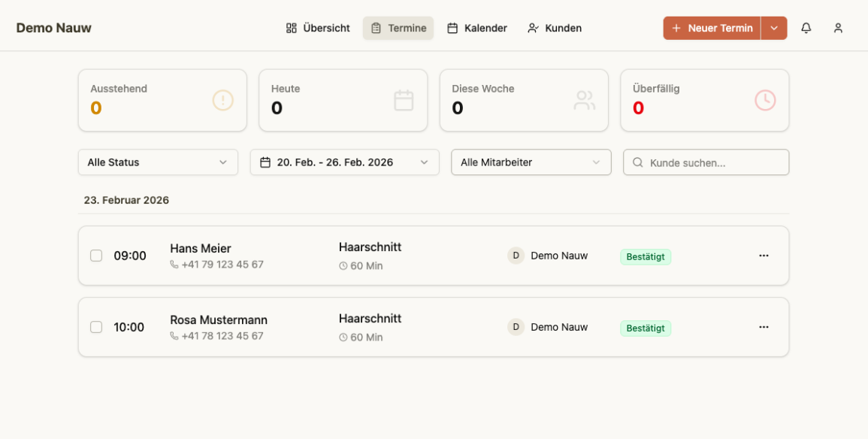The height and width of the screenshot is (439, 868).
Task: Click the customer name Rosa Mustermann
Action: point(219,320)
